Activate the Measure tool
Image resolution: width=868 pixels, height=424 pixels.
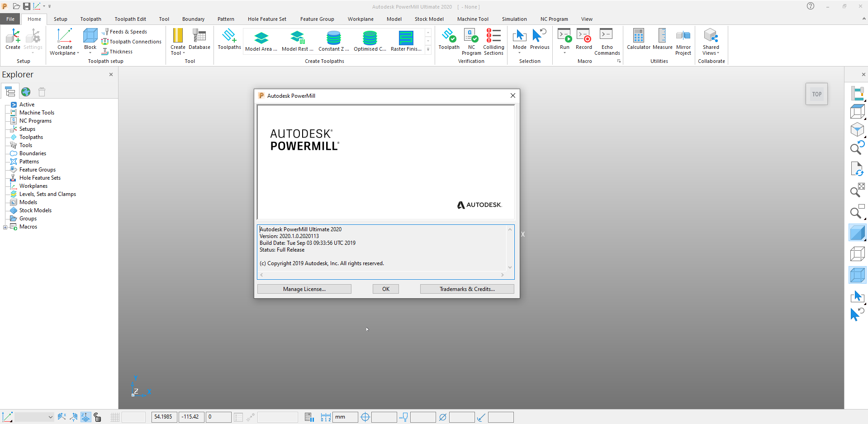pyautogui.click(x=662, y=39)
